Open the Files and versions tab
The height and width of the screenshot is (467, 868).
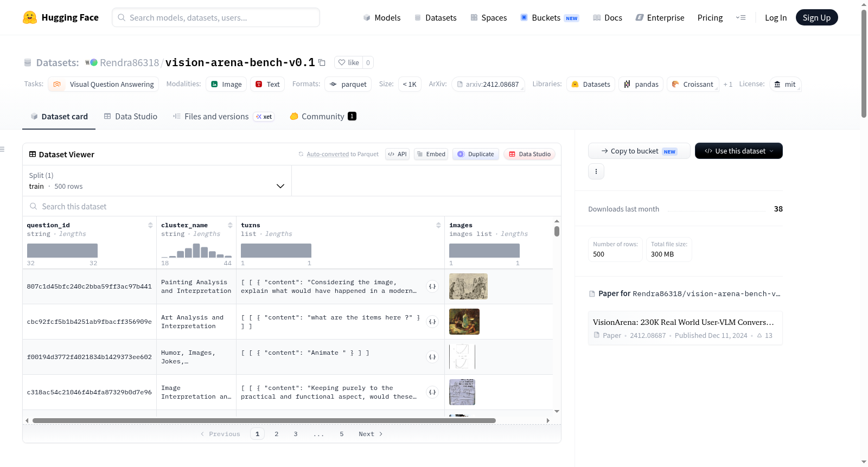click(224, 116)
